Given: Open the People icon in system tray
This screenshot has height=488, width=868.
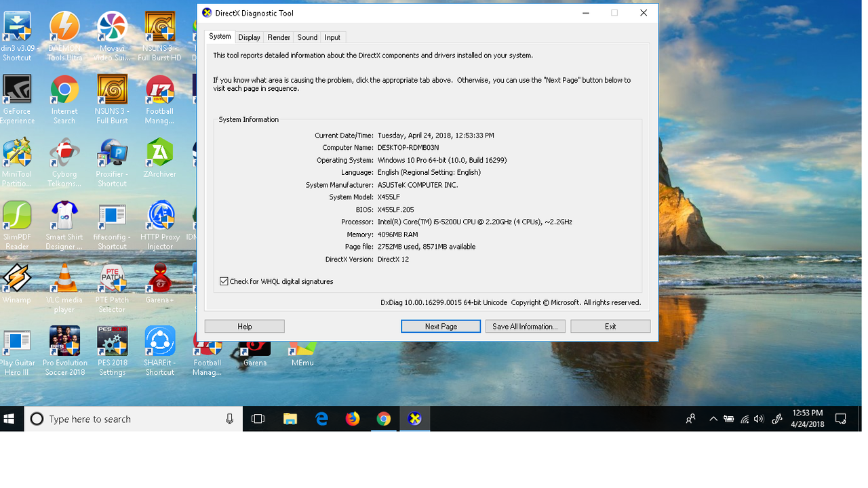Looking at the screenshot, I should [690, 419].
